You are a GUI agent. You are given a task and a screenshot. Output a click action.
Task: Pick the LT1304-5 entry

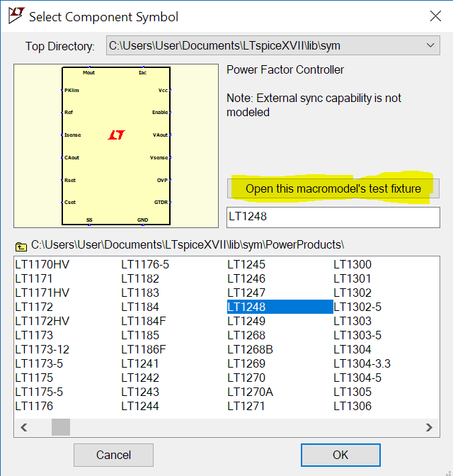[357, 378]
